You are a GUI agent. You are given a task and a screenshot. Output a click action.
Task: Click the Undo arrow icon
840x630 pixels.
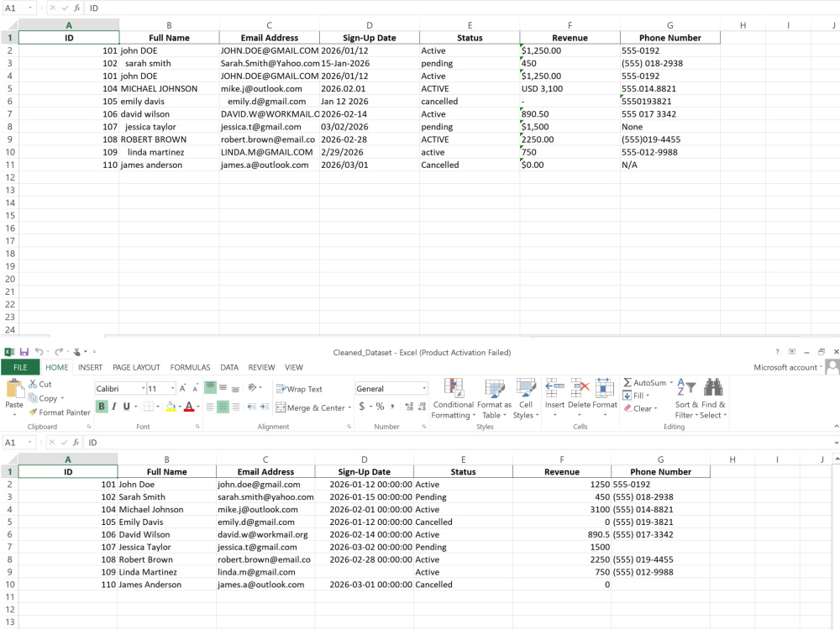pos(39,351)
